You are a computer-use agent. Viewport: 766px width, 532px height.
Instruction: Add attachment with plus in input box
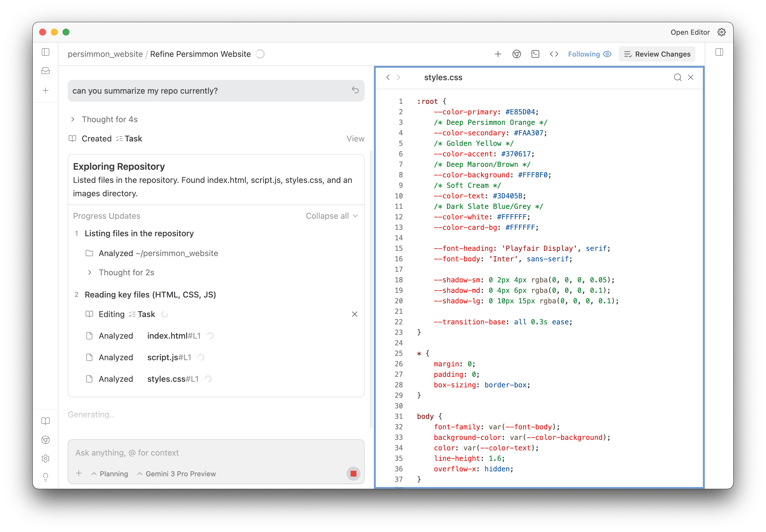point(79,473)
